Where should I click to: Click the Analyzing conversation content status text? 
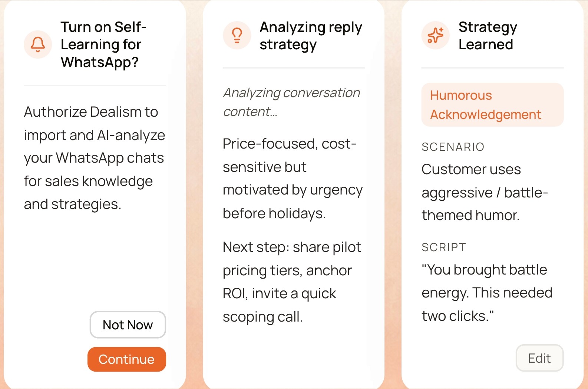coord(291,102)
